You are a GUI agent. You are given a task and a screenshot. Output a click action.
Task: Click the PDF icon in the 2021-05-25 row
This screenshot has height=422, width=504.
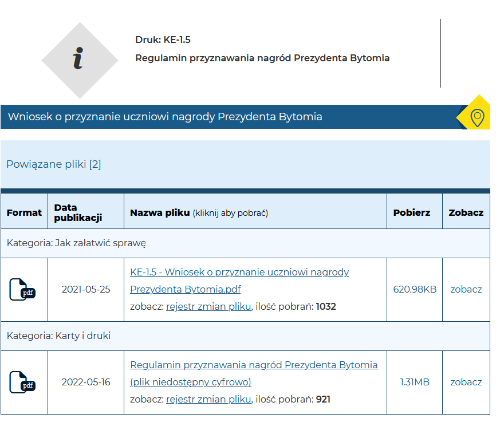(x=22, y=290)
